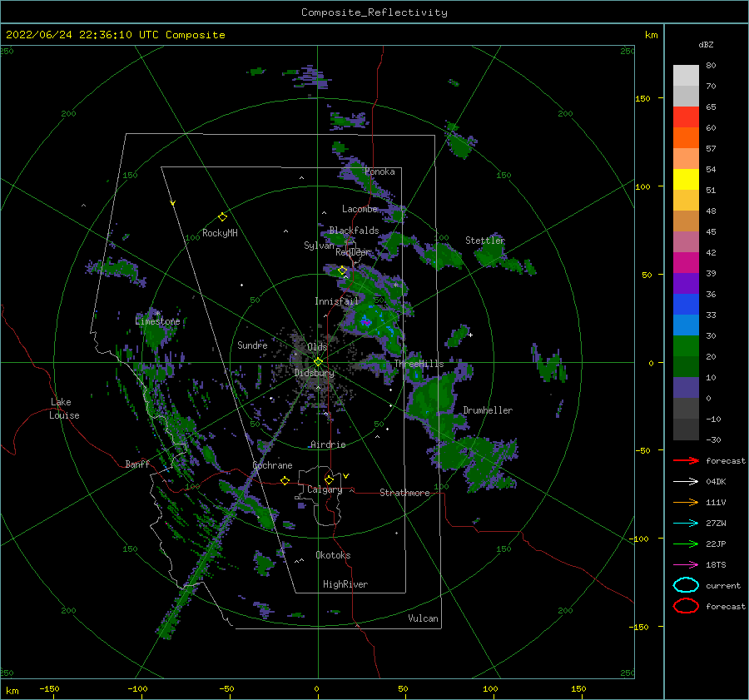The height and width of the screenshot is (700, 749).
Task: Click the Airdrie city label
Action: pyautogui.click(x=328, y=444)
